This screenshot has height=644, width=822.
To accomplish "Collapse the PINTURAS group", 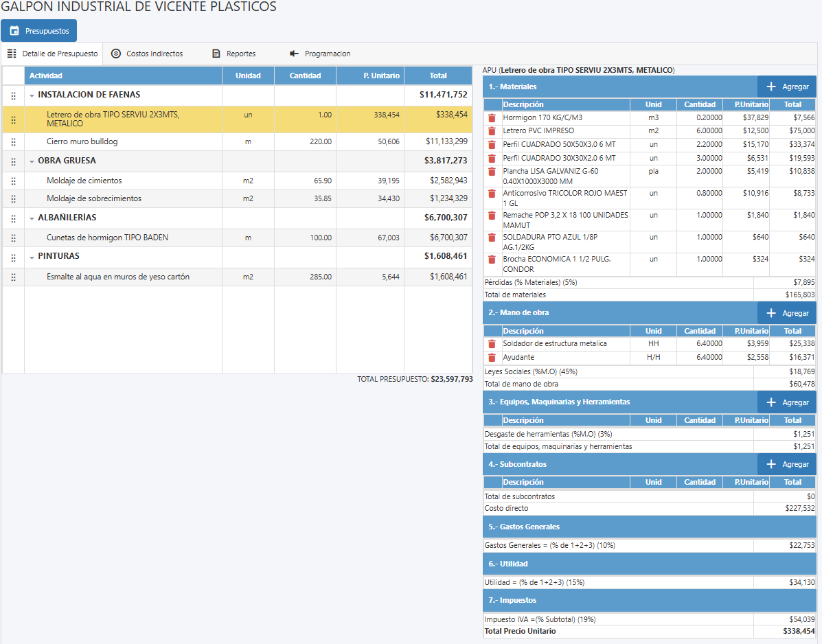I will pos(32,257).
